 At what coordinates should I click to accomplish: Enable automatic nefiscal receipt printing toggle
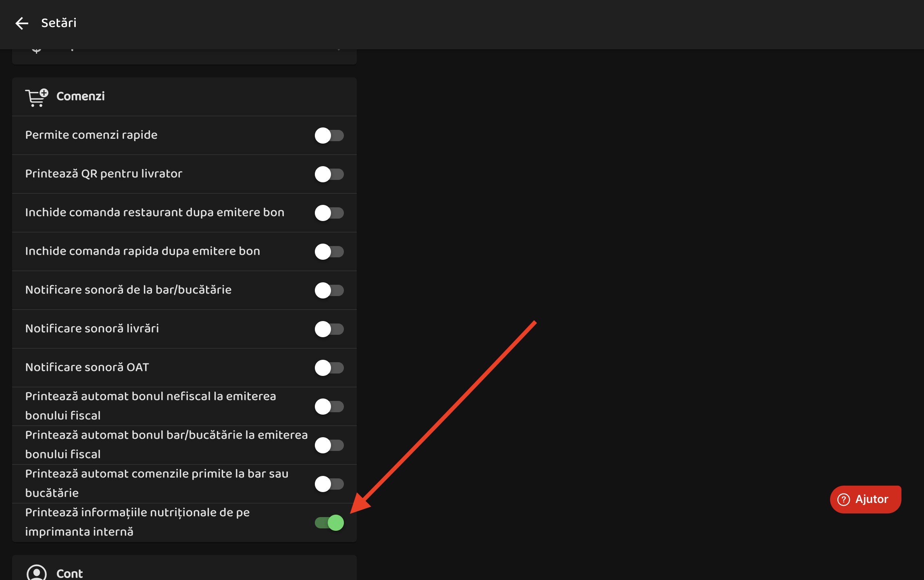[x=329, y=407]
